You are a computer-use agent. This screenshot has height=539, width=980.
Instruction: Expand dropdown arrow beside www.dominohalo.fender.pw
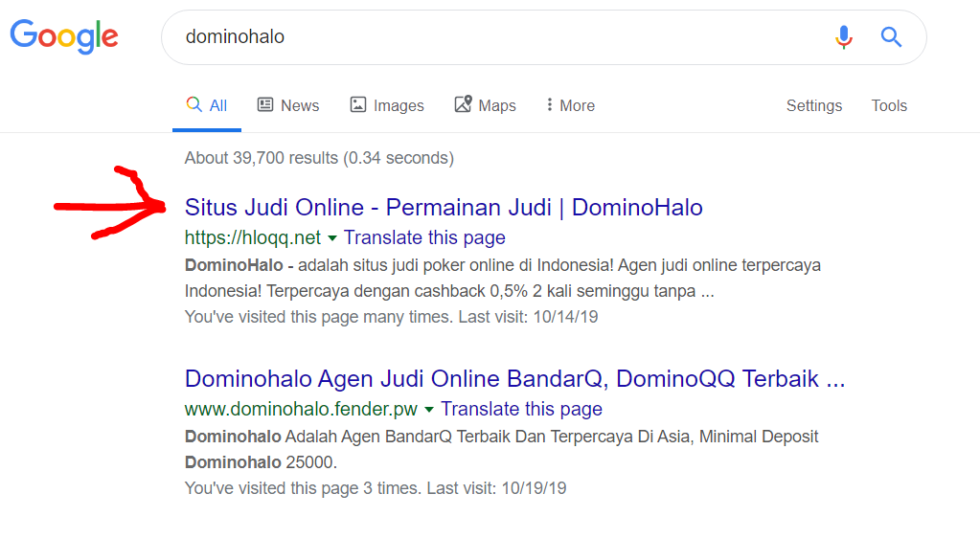pyautogui.click(x=429, y=410)
